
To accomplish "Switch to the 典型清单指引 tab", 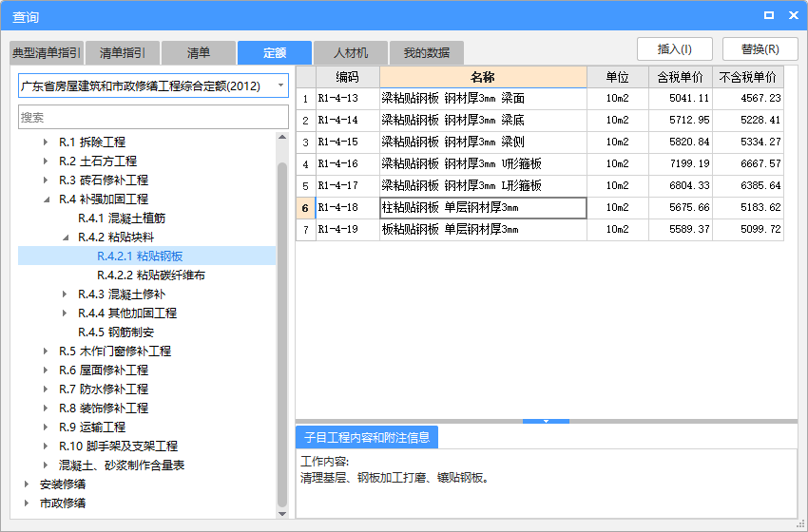I will point(47,52).
